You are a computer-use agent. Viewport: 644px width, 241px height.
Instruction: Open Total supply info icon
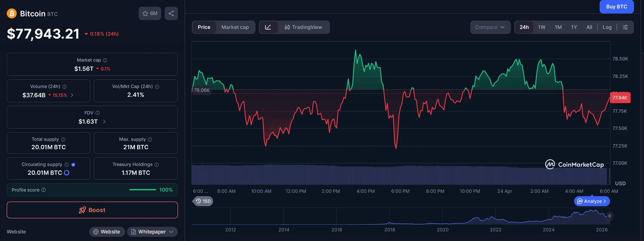63,139
